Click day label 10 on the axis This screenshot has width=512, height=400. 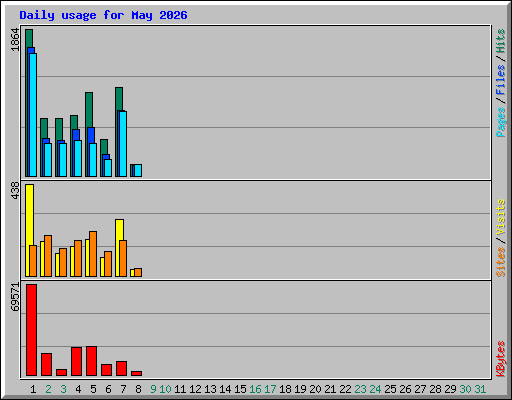click(165, 389)
